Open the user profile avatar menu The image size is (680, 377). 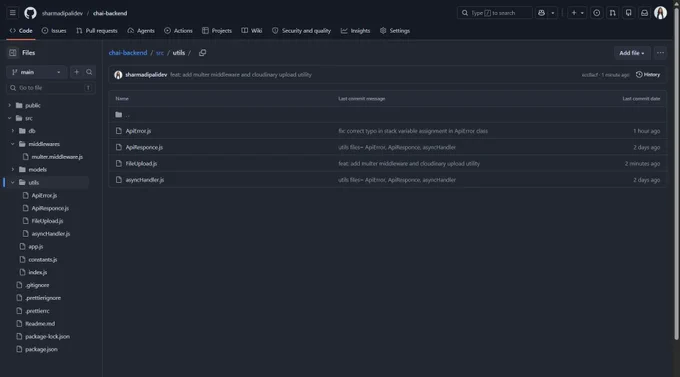(660, 13)
